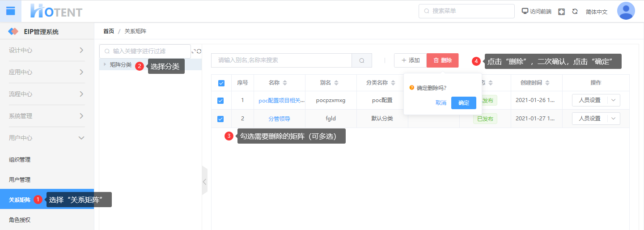Viewport: 644px width, 230px height.
Task: Uncheck the 分管领导 row checkbox
Action: [220, 119]
